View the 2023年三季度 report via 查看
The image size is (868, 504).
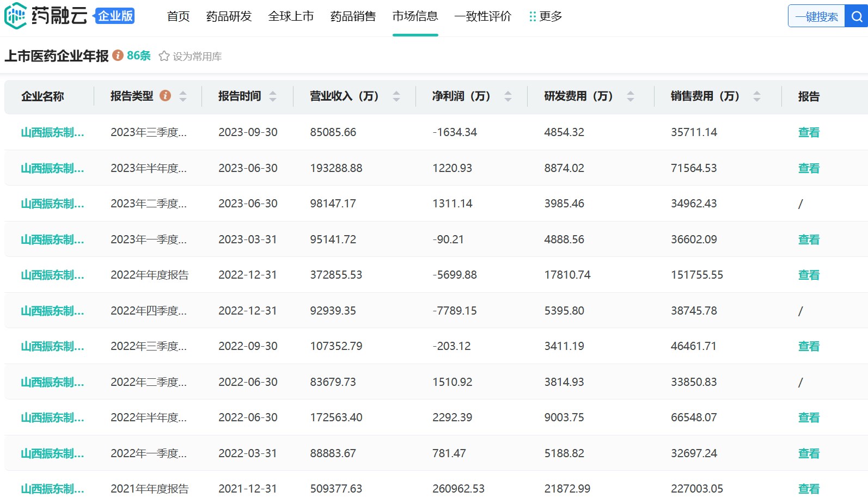(x=809, y=132)
